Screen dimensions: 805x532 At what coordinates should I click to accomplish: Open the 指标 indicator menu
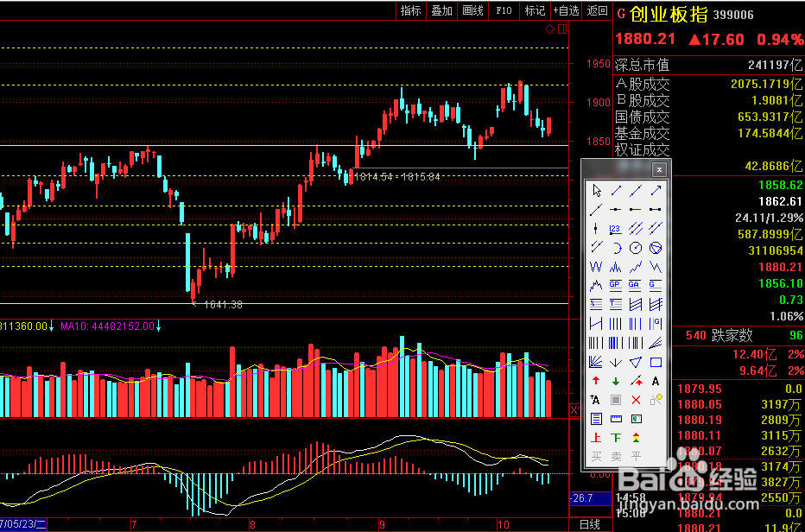click(x=411, y=10)
